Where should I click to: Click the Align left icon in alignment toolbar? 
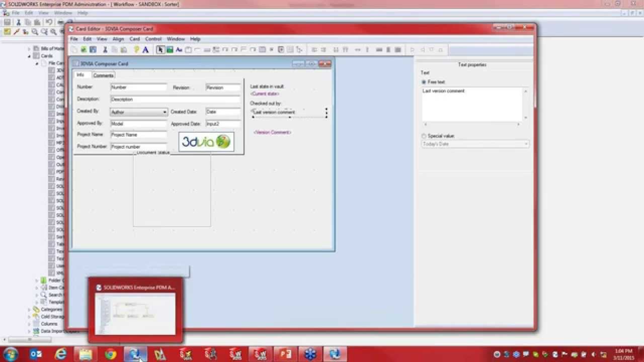(x=314, y=50)
